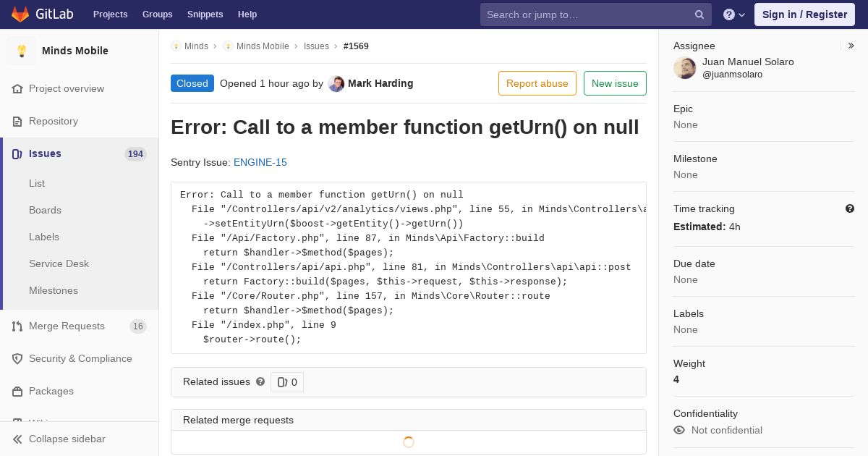The height and width of the screenshot is (456, 868).
Task: Open Mark Harding's avatar
Action: [x=336, y=83]
